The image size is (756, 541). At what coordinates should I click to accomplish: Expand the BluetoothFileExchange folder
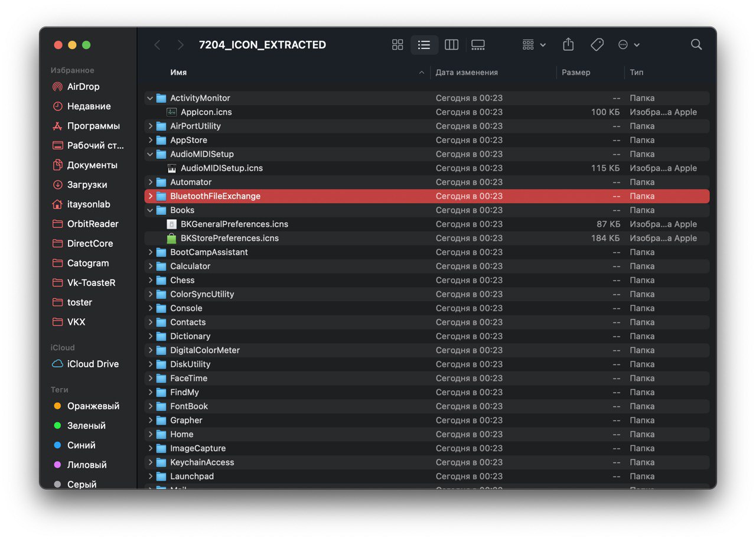(x=150, y=196)
